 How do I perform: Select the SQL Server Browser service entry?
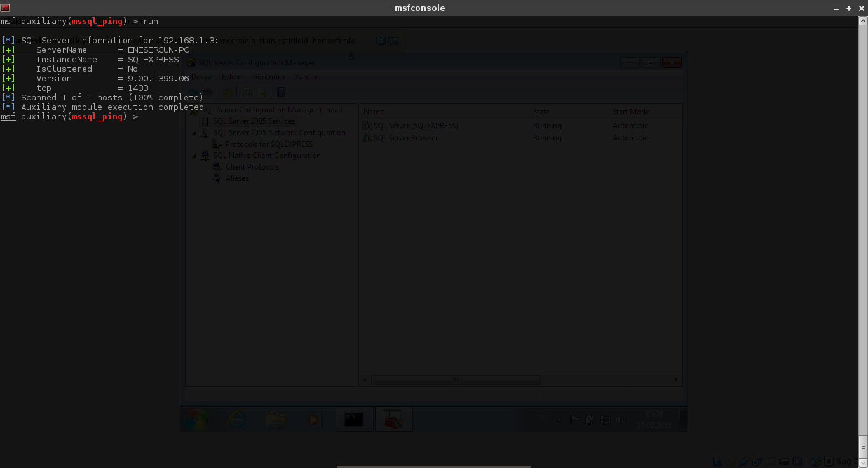pos(405,138)
